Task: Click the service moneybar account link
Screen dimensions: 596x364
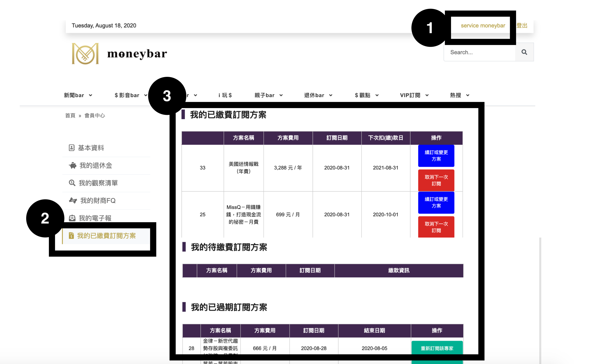Action: tap(483, 26)
